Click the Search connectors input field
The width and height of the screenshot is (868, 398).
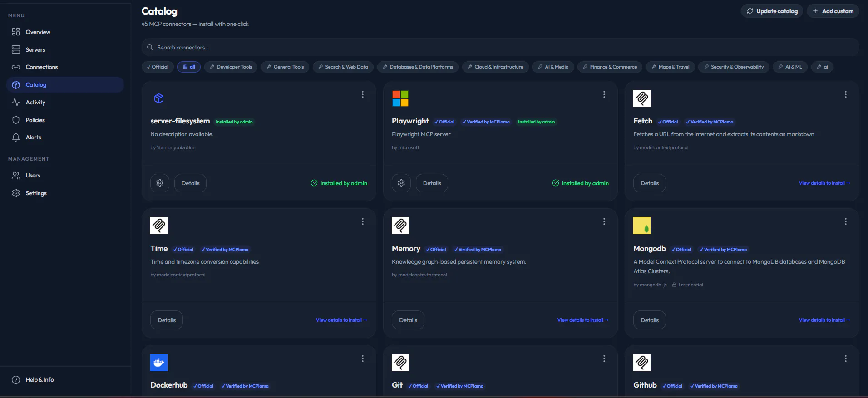500,47
